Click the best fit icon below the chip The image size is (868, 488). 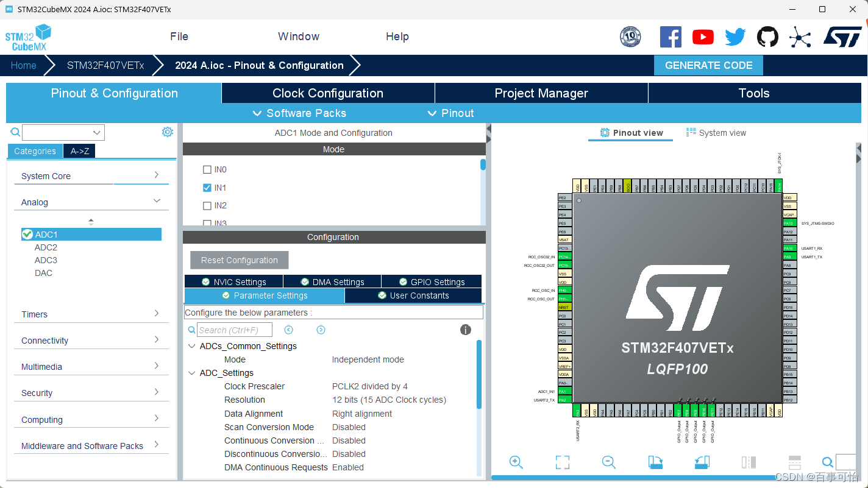coord(562,462)
